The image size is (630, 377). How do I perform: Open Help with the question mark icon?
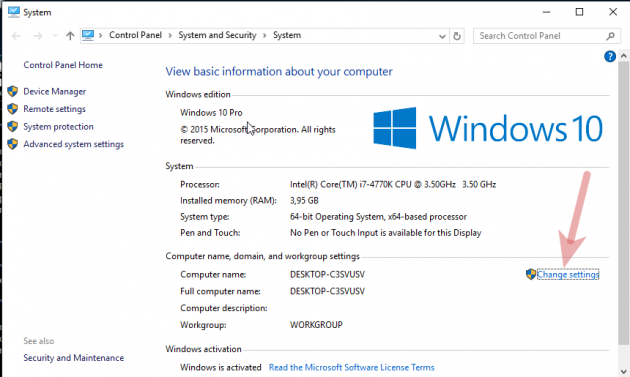610,56
